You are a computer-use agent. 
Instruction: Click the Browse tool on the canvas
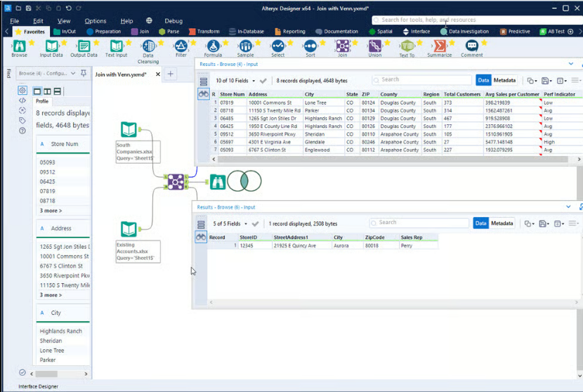point(218,182)
